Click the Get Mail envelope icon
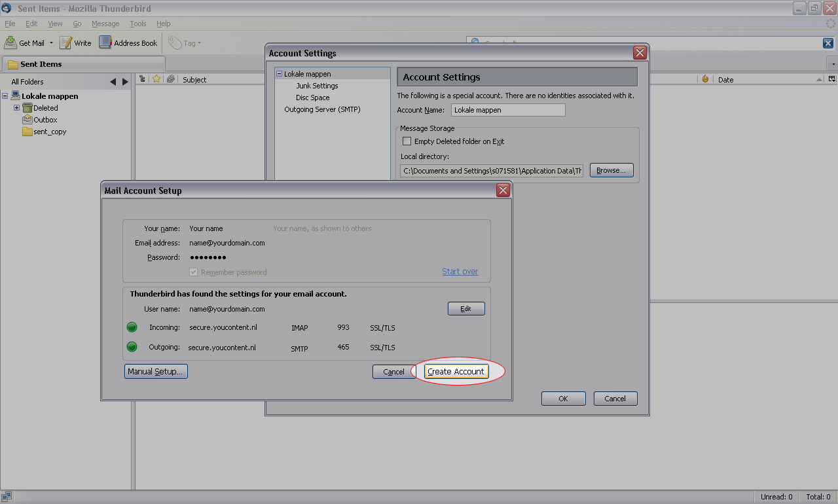The height and width of the screenshot is (504, 838). click(10, 43)
